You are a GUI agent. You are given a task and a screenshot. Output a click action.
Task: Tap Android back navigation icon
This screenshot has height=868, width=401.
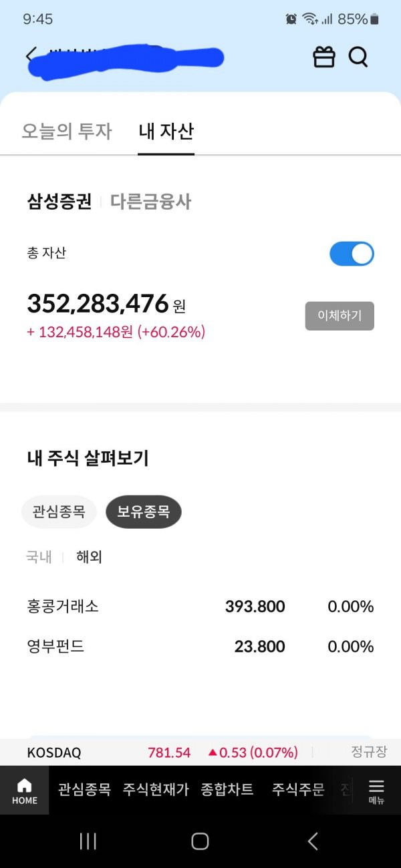click(313, 841)
